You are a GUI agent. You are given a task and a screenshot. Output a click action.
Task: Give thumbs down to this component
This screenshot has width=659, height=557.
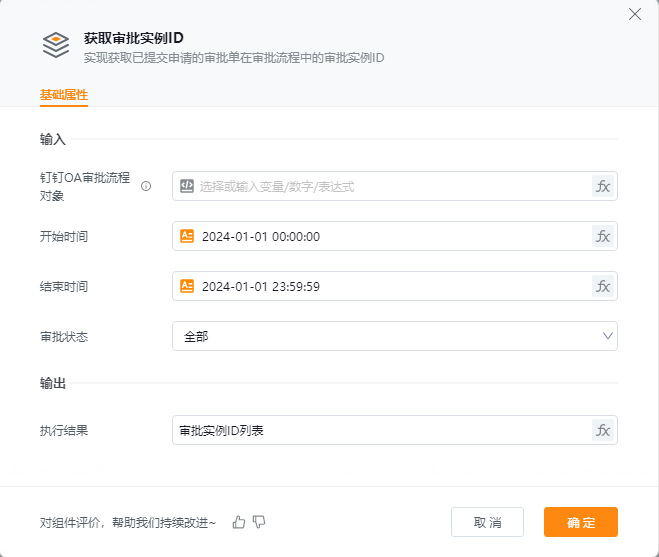[x=259, y=522]
